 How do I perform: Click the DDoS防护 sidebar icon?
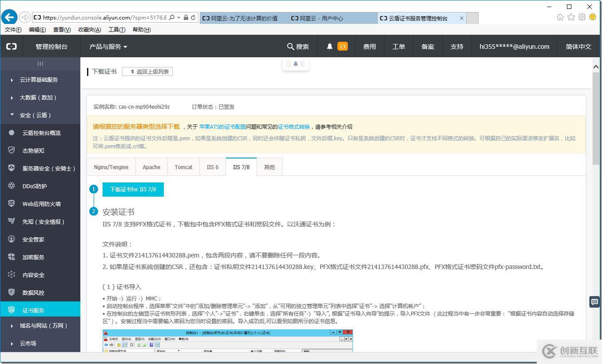coord(12,186)
